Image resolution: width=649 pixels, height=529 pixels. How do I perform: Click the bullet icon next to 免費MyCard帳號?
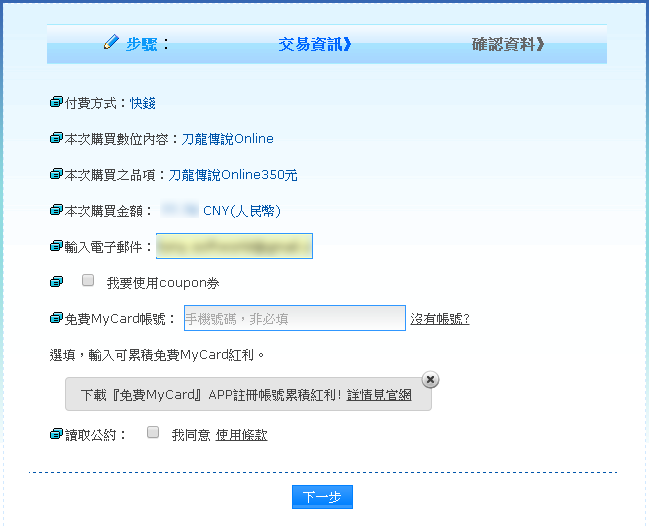pyautogui.click(x=56, y=318)
